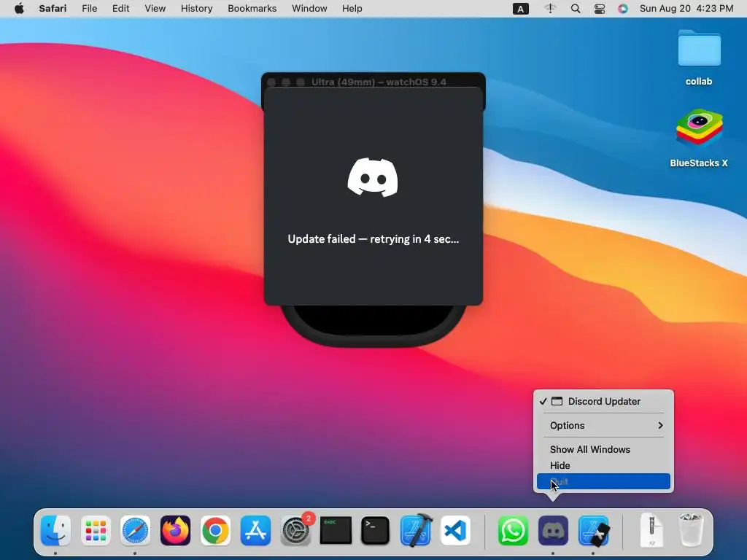Open the Apple menu
Viewport: 747px width, 560px height.
pyautogui.click(x=19, y=9)
